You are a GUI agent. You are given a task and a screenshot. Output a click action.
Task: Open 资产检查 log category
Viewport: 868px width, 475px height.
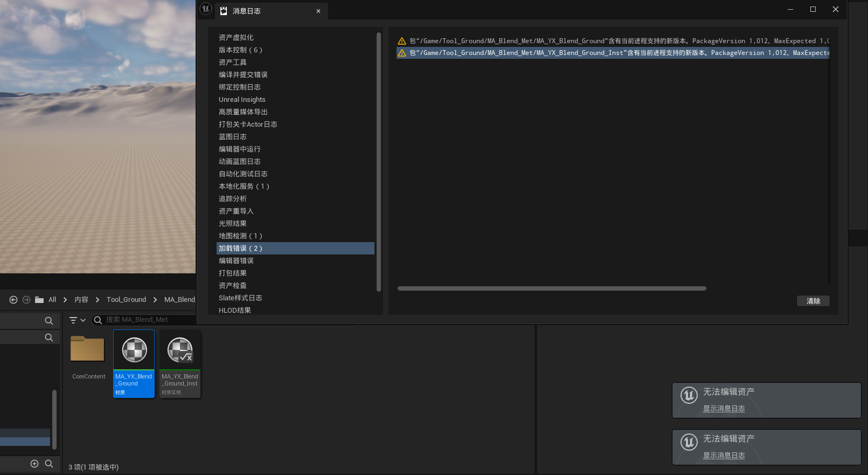295,285
